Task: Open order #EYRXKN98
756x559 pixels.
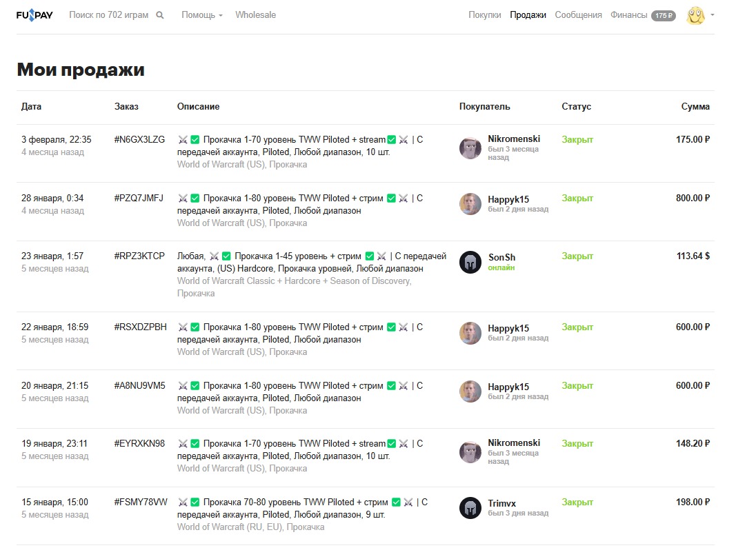Action: tap(139, 443)
